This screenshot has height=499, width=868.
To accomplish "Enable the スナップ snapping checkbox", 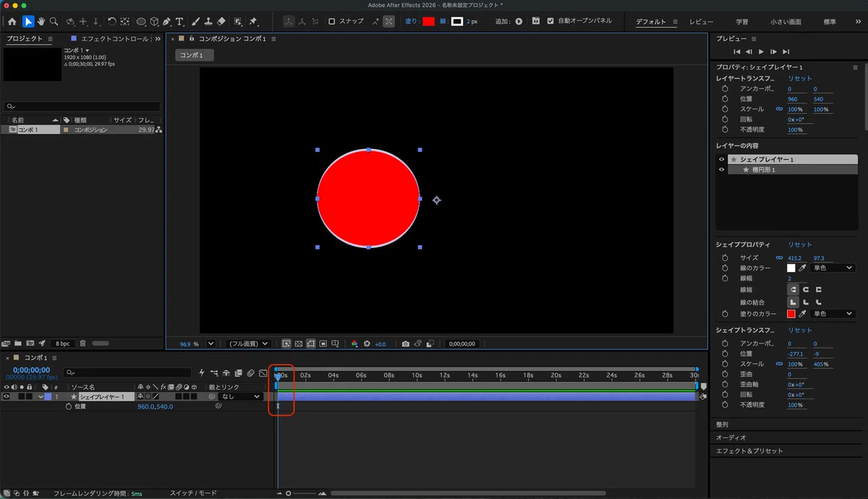I will (332, 22).
